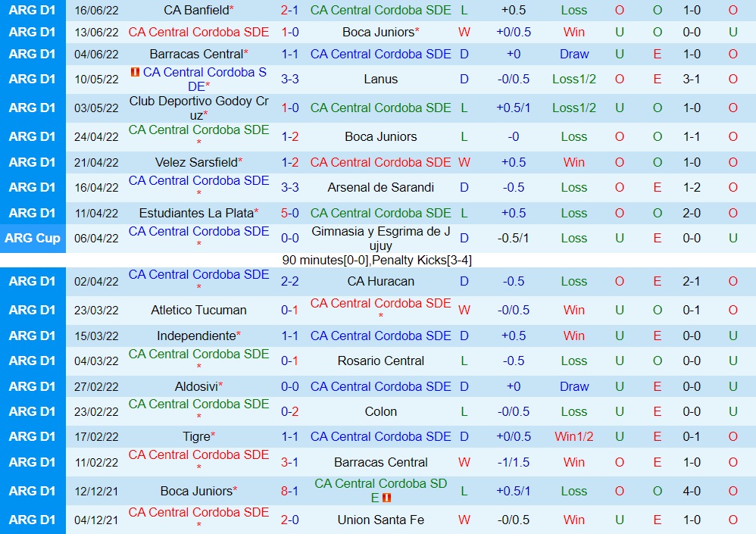Image resolution: width=756 pixels, height=534 pixels.
Task: Open the Lanus team page
Action: click(380, 79)
